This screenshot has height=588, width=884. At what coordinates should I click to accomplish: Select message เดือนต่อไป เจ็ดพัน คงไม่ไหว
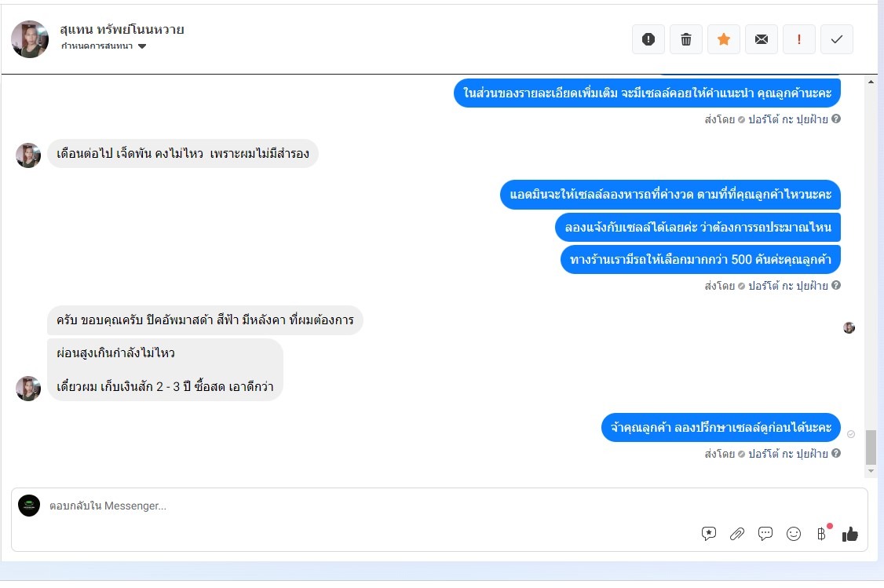point(183,153)
